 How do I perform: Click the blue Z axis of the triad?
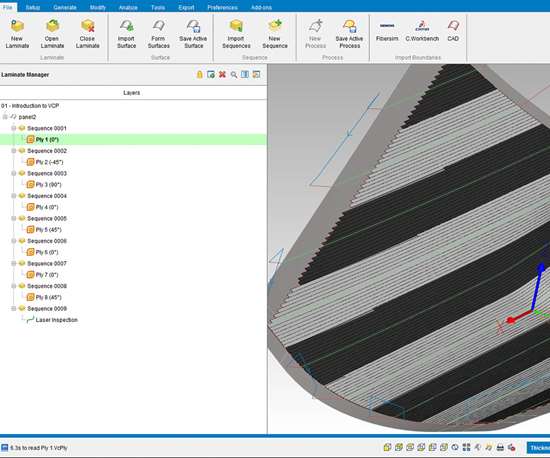click(537, 288)
